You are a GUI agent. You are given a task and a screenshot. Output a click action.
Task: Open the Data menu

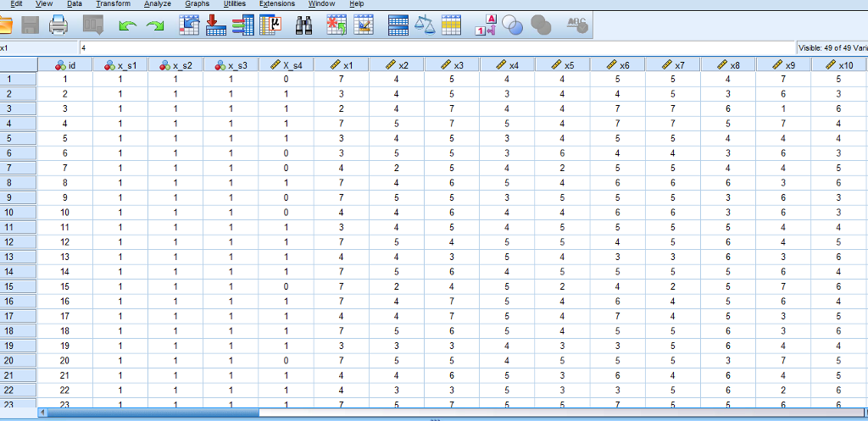coord(75,4)
